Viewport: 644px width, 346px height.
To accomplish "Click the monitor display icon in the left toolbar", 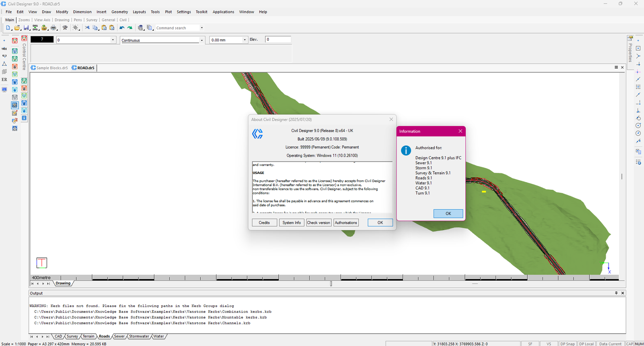I will click(x=4, y=89).
